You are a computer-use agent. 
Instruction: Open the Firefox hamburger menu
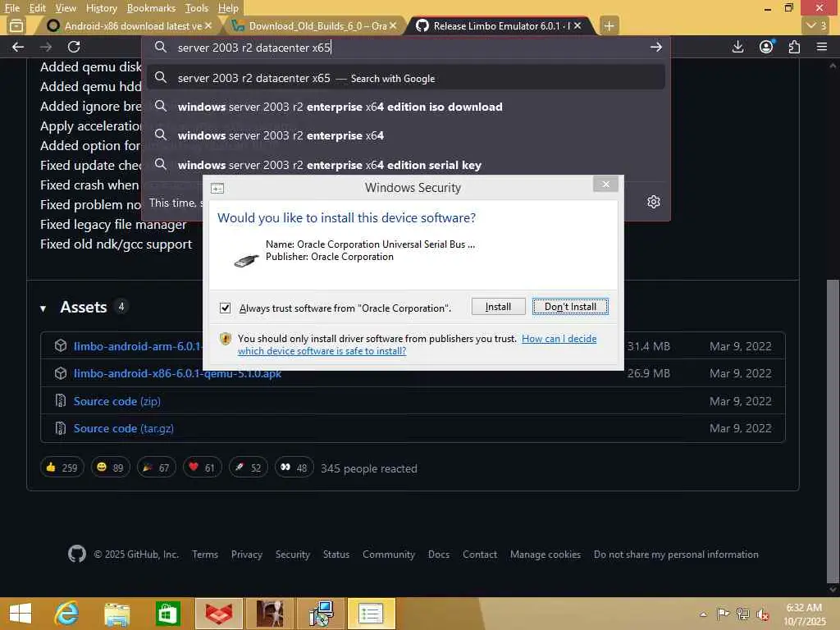822,47
